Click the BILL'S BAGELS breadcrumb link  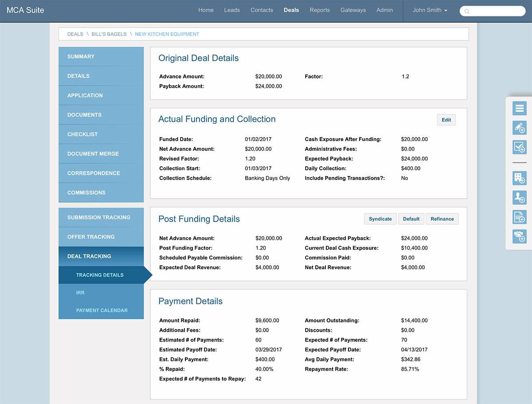pyautogui.click(x=109, y=34)
